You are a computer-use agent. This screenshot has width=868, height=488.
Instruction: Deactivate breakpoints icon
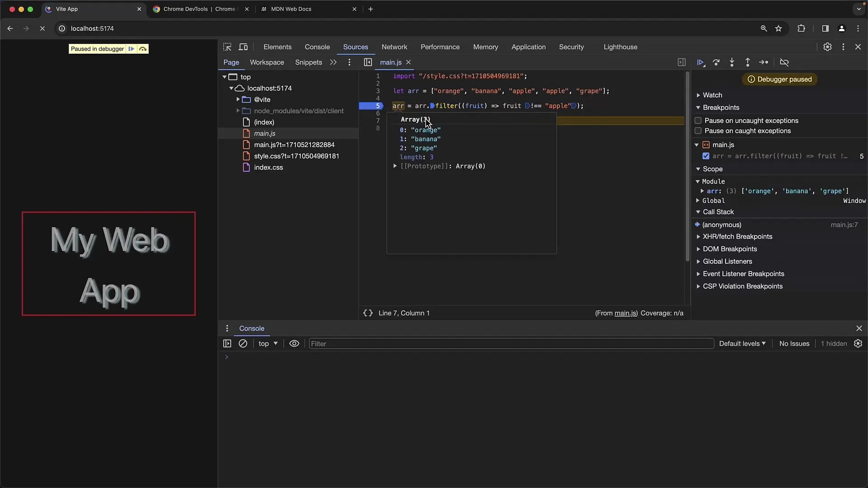pos(784,62)
